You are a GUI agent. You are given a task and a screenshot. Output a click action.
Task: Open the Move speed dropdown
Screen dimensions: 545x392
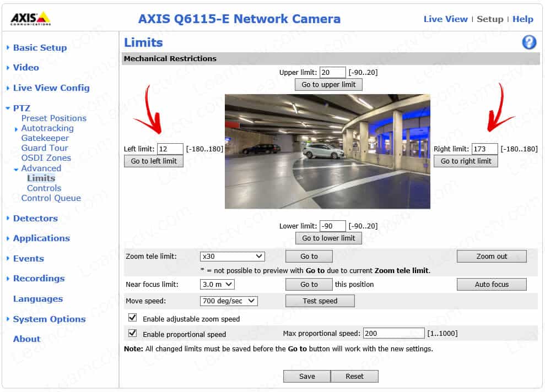(x=229, y=301)
